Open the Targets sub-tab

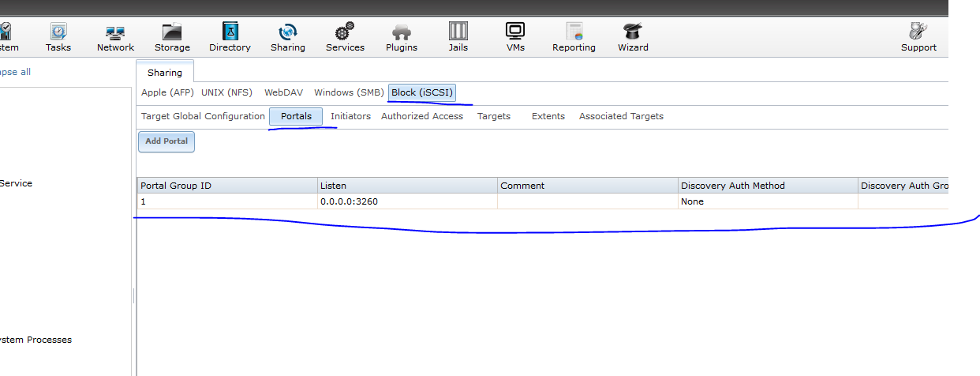click(494, 116)
